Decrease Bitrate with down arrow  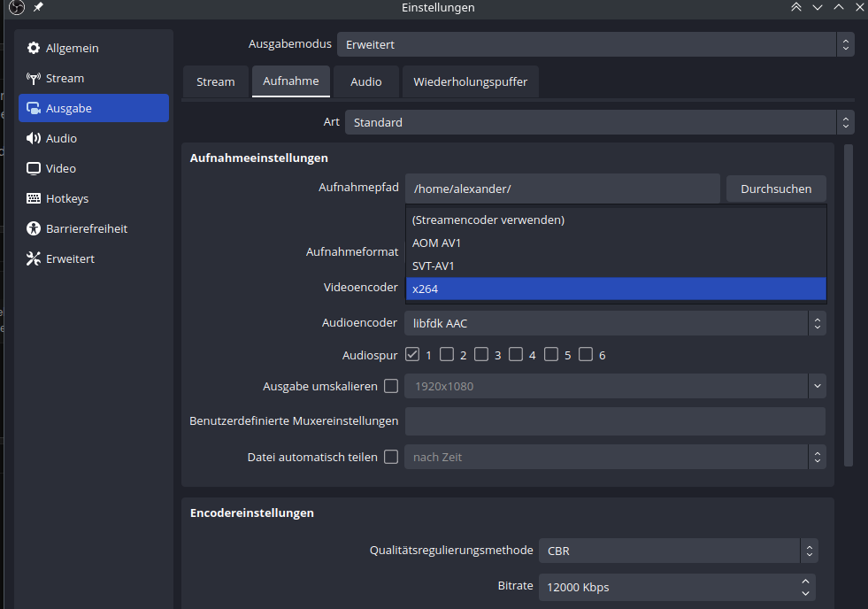(x=805, y=593)
